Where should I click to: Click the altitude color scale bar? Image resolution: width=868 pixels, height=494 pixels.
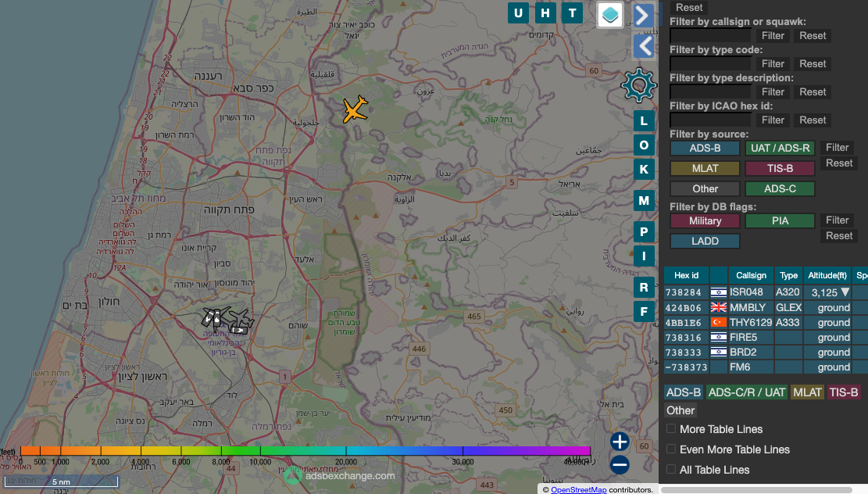tap(305, 451)
